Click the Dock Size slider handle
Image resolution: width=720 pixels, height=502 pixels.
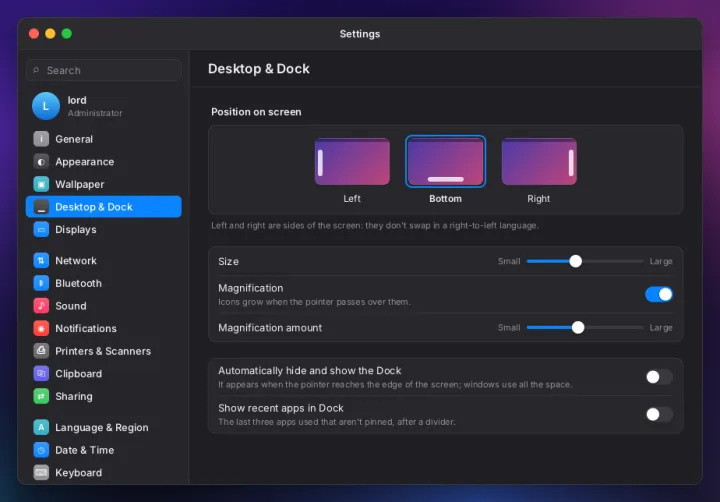pyautogui.click(x=575, y=261)
